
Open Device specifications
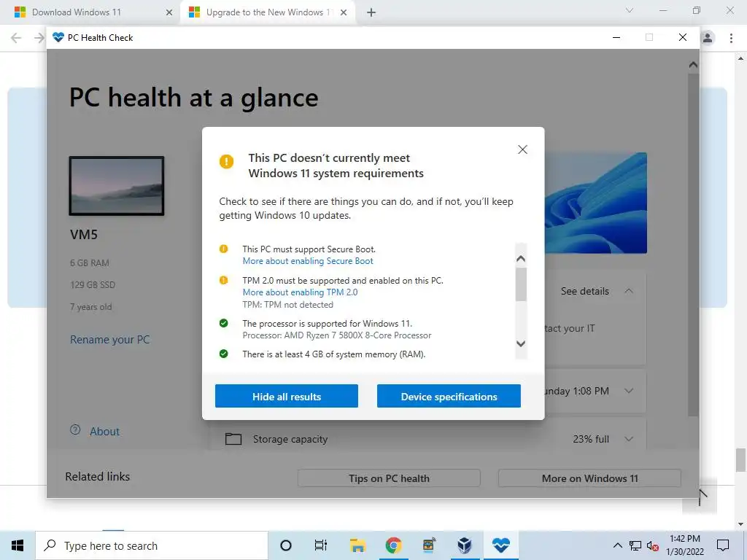(x=449, y=396)
